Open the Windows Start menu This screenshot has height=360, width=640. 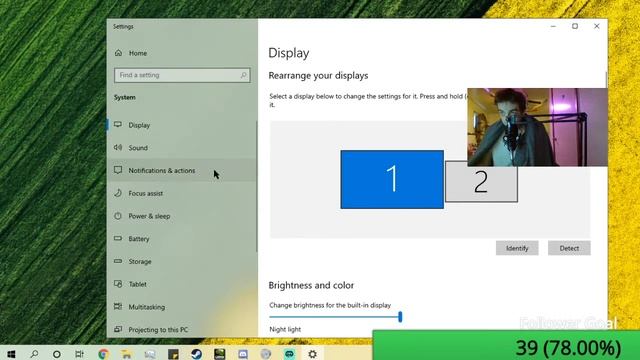point(11,354)
